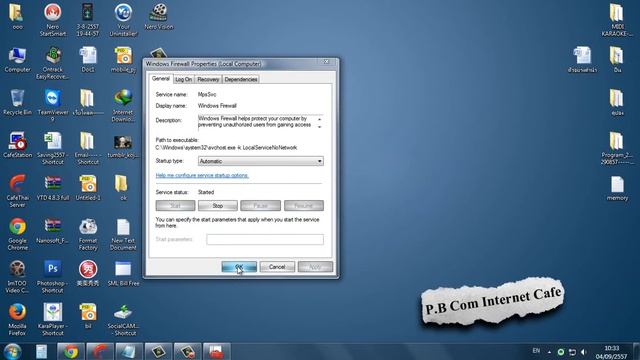Open the Startup type dropdown

260,161
